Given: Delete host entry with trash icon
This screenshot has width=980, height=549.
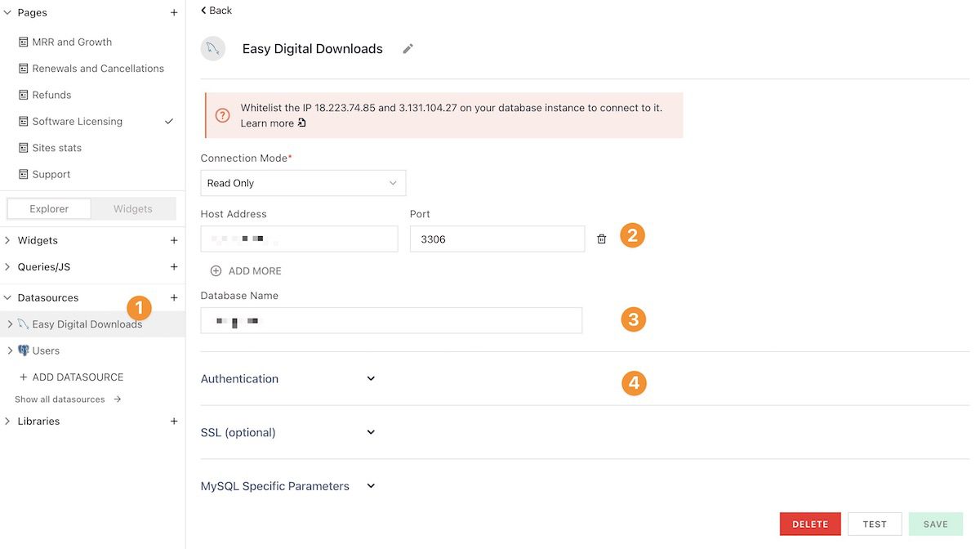Looking at the screenshot, I should pyautogui.click(x=602, y=239).
